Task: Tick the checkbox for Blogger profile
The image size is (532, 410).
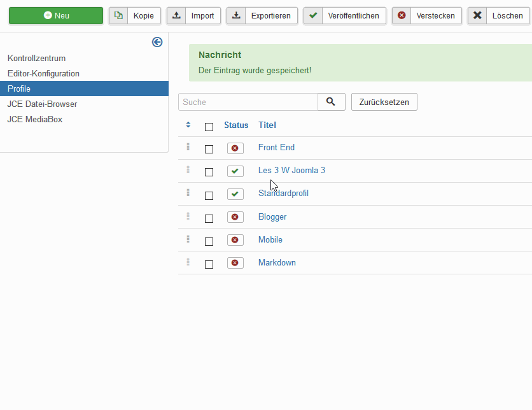Action: (209, 218)
